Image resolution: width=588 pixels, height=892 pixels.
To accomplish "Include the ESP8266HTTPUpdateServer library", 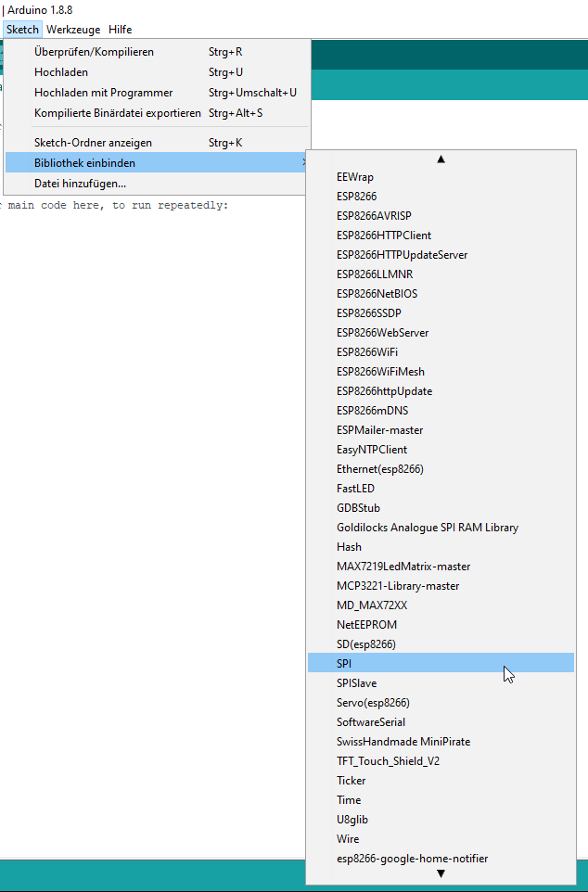I will [x=441, y=255].
